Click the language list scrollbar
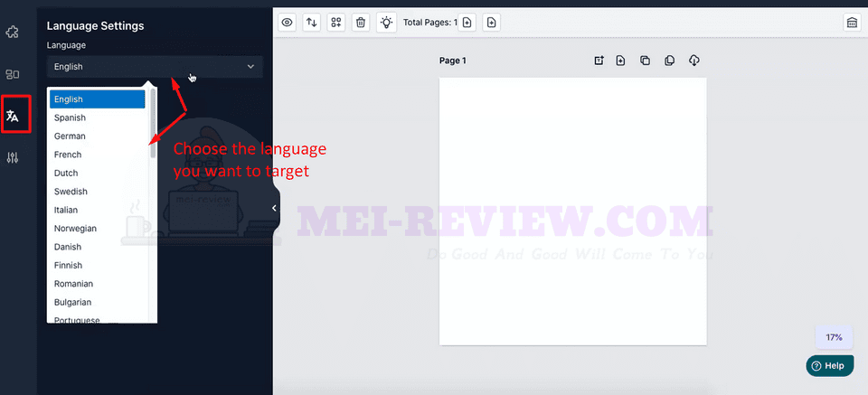Screen dimensions: 868x395 coord(153,123)
